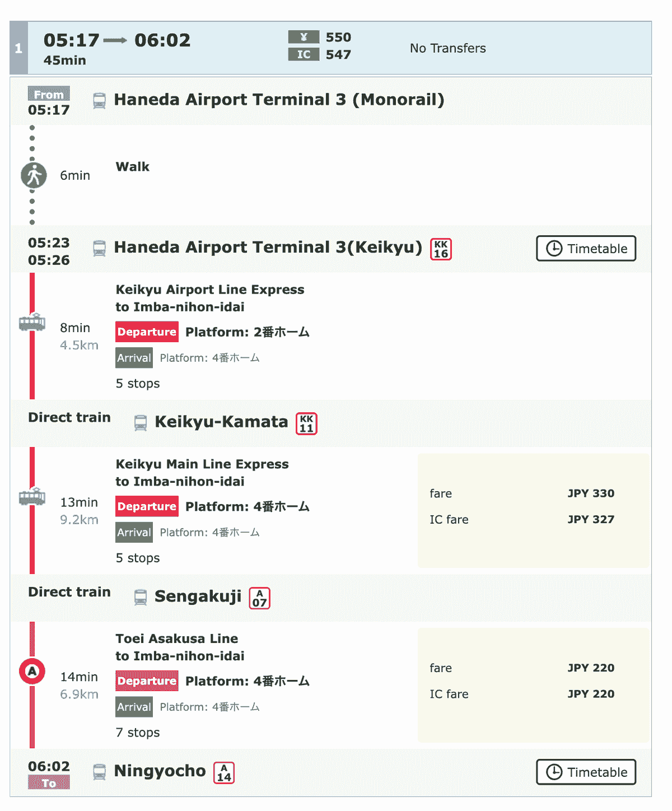Click the yen fare icon in header
This screenshot has width=672, height=811.
pos(304,37)
